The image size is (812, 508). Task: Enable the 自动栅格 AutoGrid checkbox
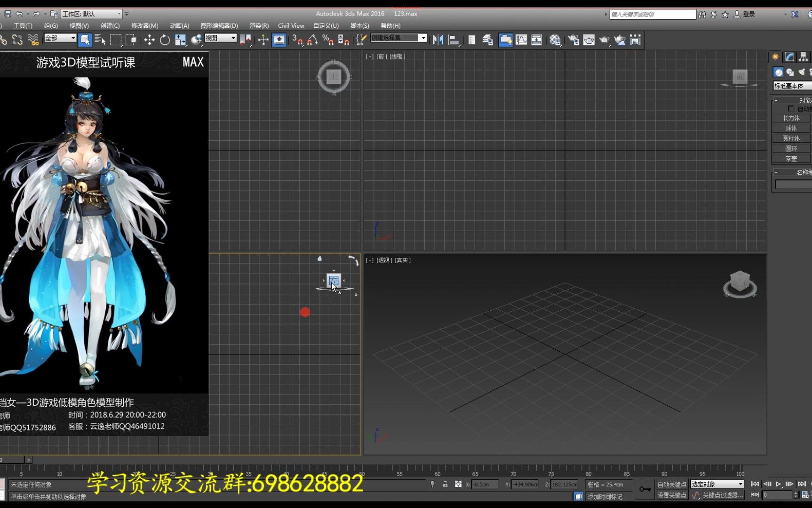pos(791,109)
